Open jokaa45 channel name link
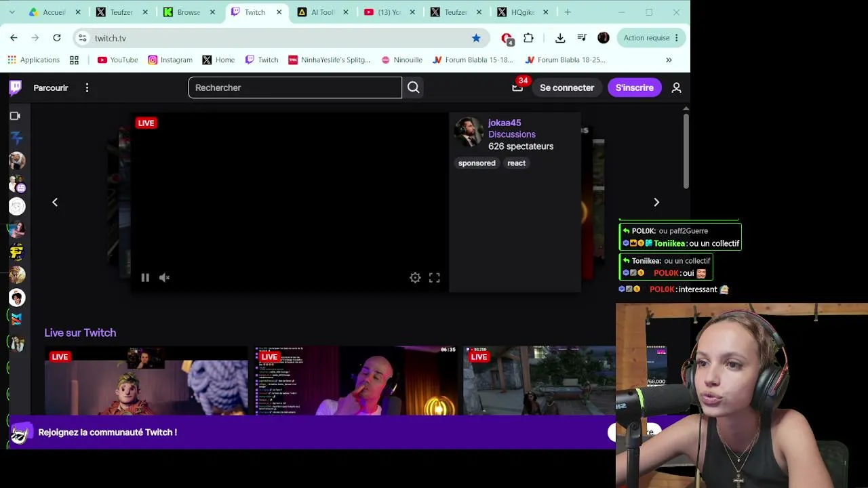 [x=505, y=123]
